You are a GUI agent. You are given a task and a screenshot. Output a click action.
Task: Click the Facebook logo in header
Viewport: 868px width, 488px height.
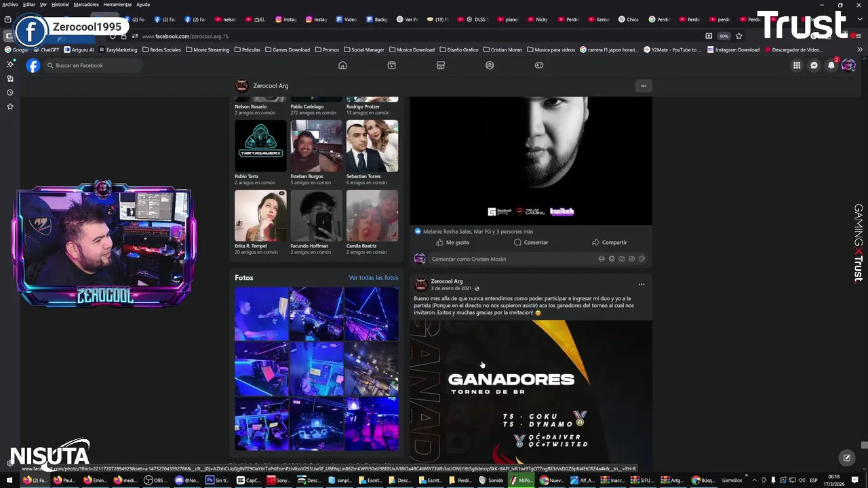click(33, 65)
